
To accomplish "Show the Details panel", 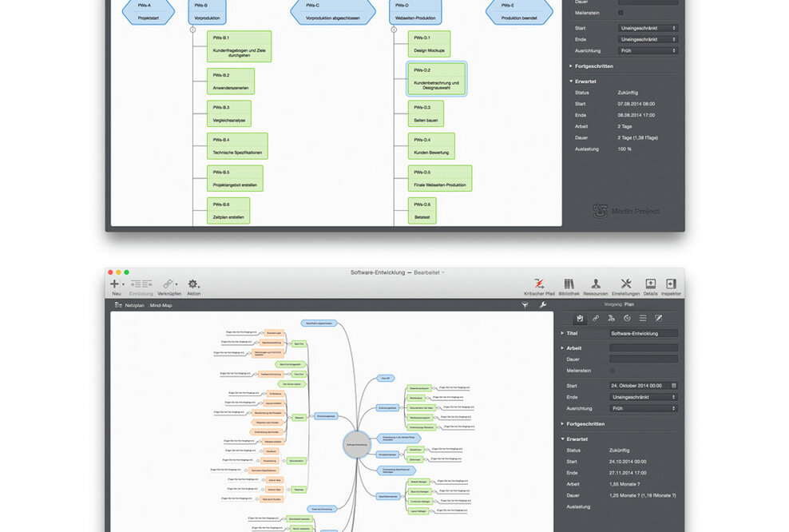I will click(650, 285).
